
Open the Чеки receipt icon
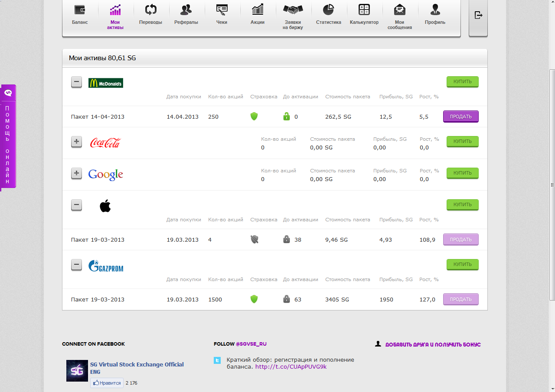click(x=222, y=10)
